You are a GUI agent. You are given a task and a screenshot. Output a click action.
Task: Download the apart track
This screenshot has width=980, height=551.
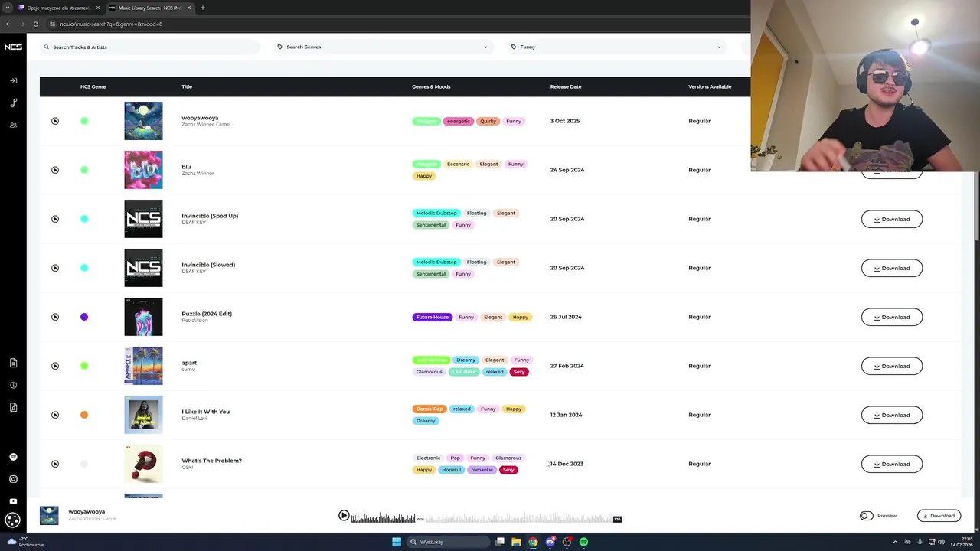(892, 366)
